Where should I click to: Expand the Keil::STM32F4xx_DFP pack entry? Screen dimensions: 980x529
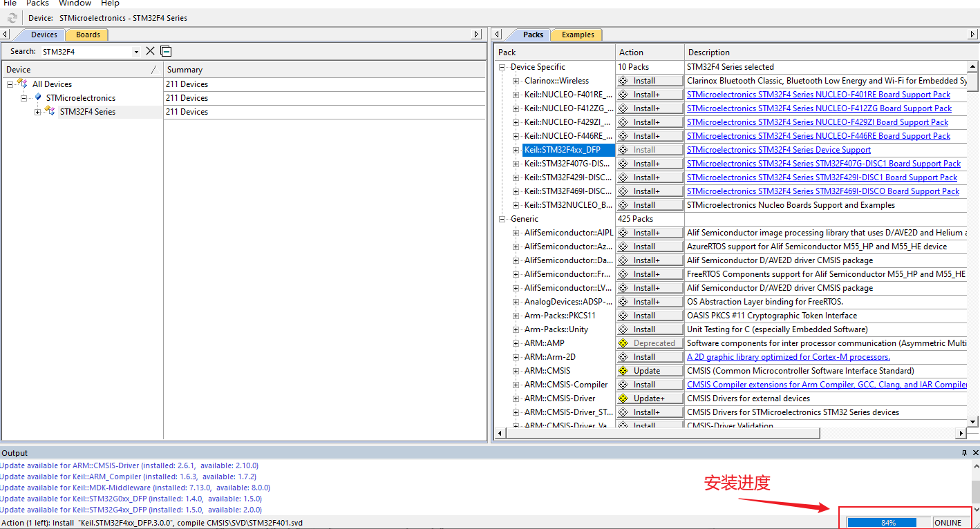(516, 150)
